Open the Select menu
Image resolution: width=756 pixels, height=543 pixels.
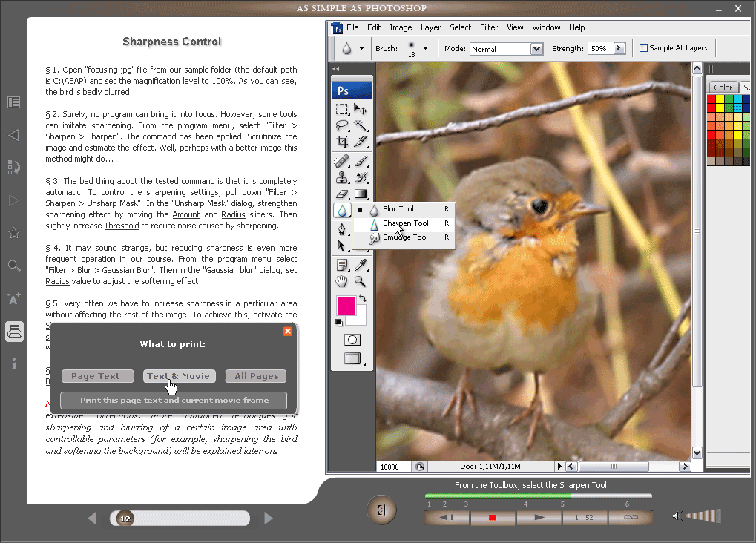click(x=461, y=27)
